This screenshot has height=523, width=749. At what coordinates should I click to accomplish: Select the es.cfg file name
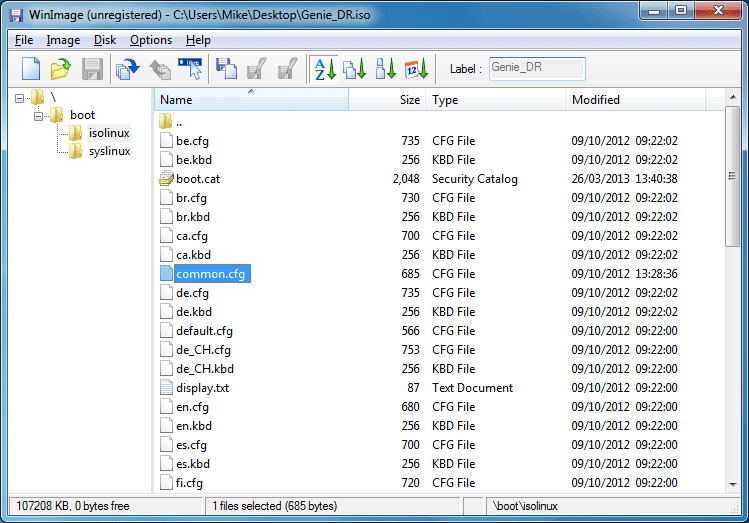pos(192,445)
